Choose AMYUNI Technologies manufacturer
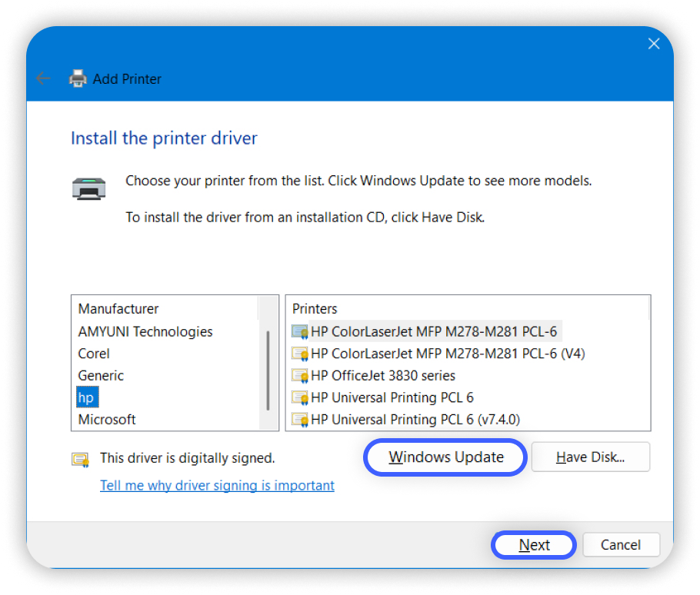The width and height of the screenshot is (700, 595). 145,331
